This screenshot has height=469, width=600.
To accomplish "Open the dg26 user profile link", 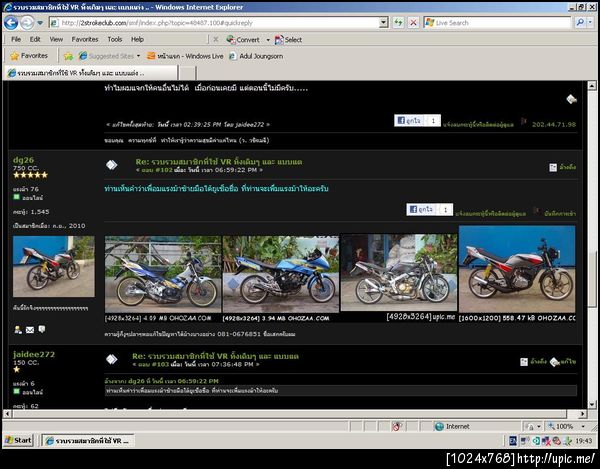I will (23, 160).
